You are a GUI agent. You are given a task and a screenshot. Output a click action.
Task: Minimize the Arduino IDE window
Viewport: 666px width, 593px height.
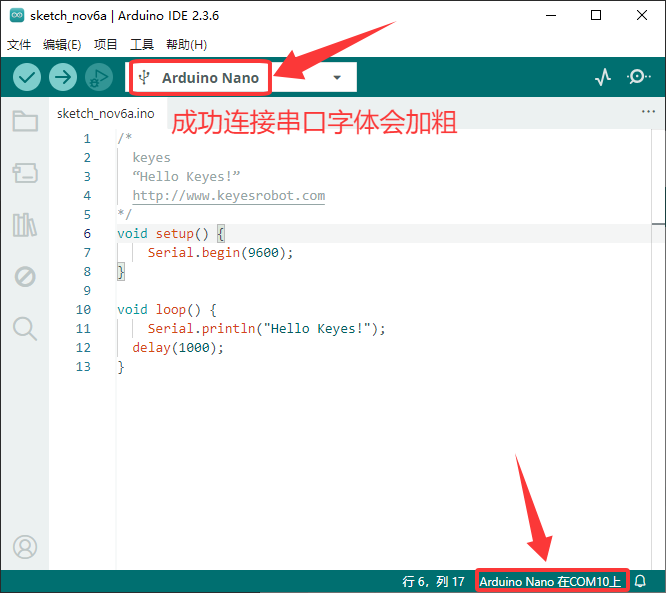551,15
